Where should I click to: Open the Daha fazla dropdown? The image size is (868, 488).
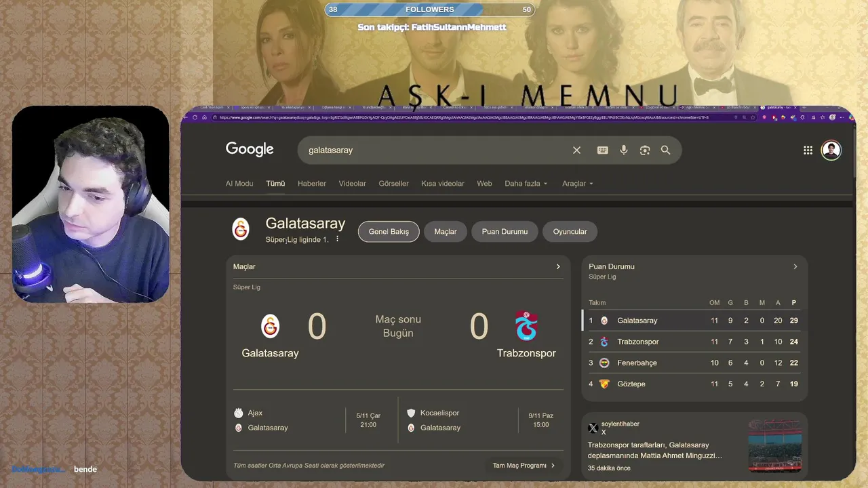(x=526, y=184)
